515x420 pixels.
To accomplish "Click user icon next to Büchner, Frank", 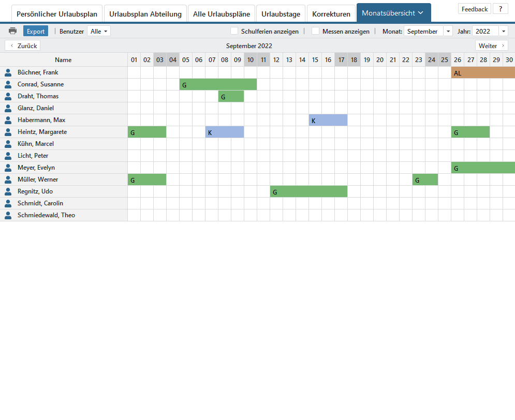I will pos(8,72).
